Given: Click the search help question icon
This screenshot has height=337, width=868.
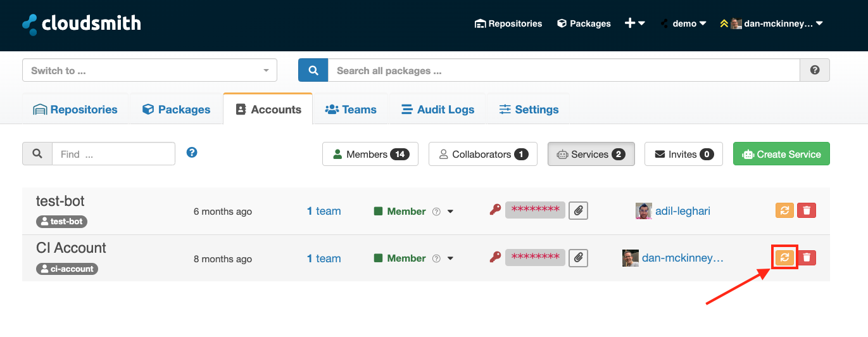Looking at the screenshot, I should pyautogui.click(x=815, y=70).
